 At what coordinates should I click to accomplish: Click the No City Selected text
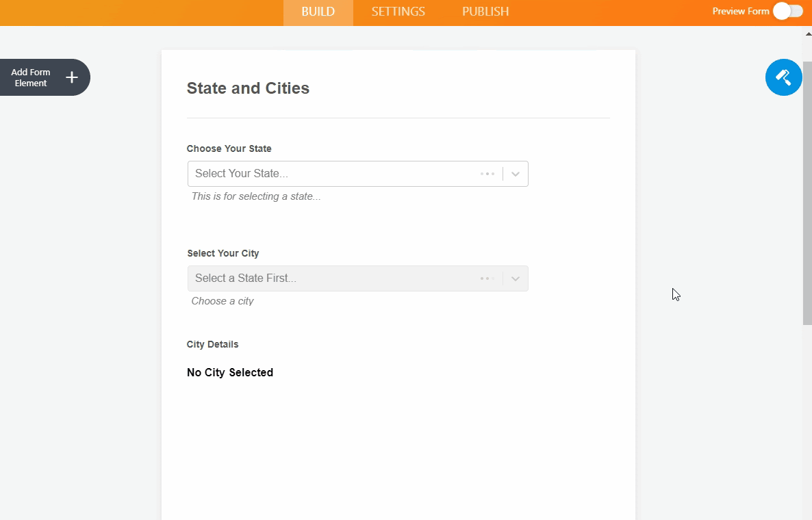pyautogui.click(x=230, y=372)
